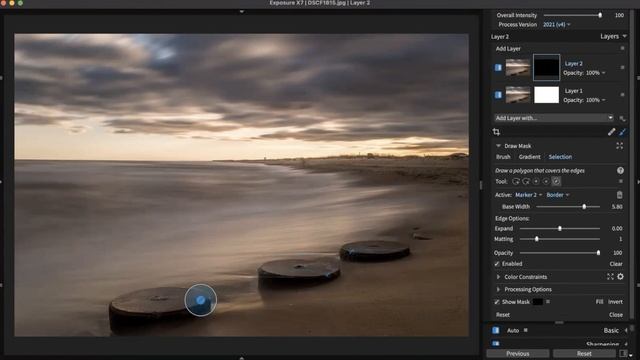640x360 pixels.
Task: Adjust the Matting slider
Action: coord(560,239)
